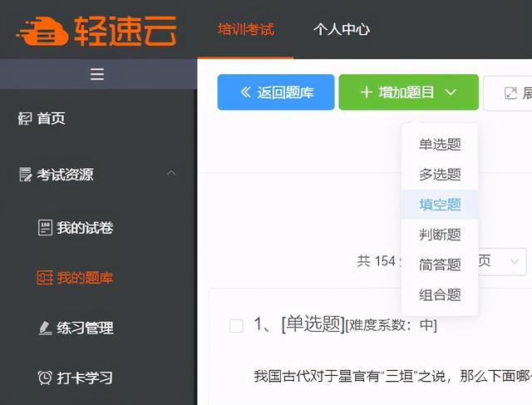This screenshot has height=405, width=532.
Task: Click the 轻速云 brand name text
Action: pos(126,31)
